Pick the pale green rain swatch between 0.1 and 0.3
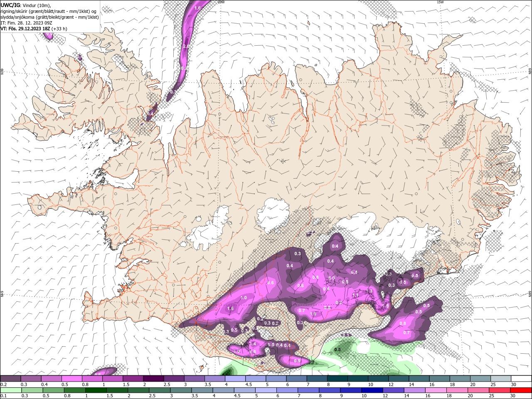This screenshot has height=399, width=532. pyautogui.click(x=10, y=390)
